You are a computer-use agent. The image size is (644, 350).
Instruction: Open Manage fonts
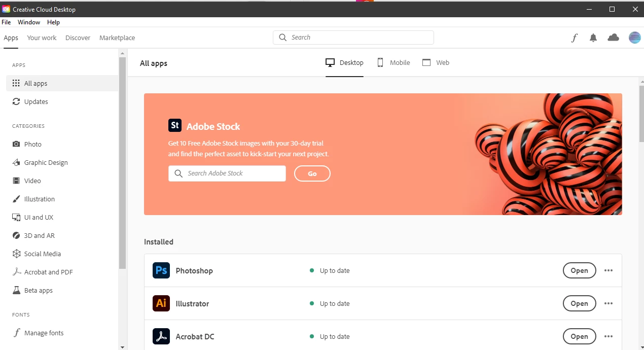click(62, 333)
